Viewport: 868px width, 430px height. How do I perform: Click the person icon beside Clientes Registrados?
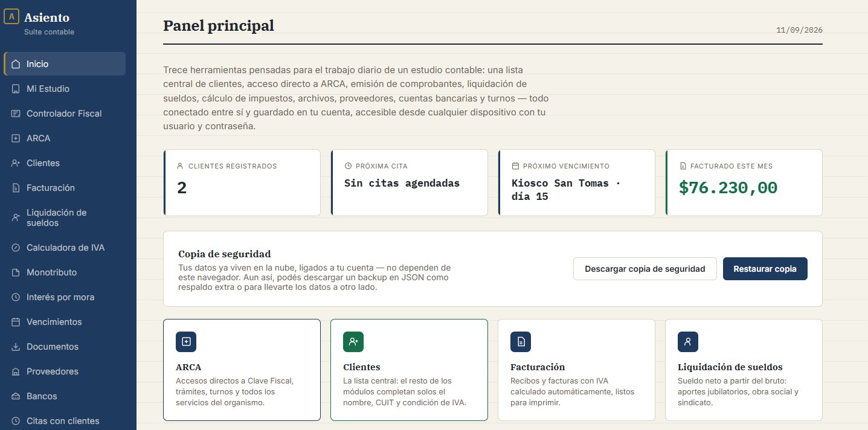180,166
